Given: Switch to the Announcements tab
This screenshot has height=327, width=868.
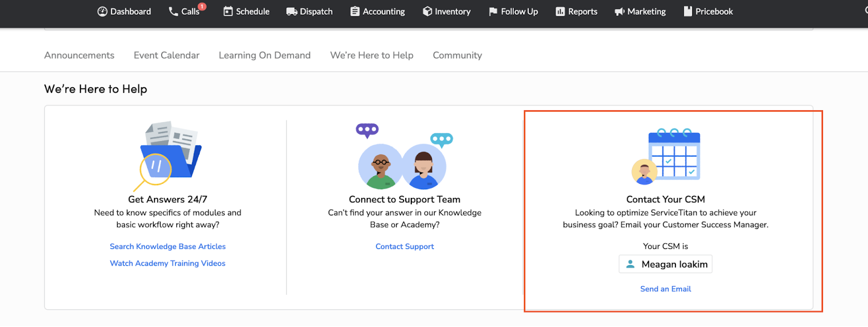Looking at the screenshot, I should pyautogui.click(x=79, y=55).
